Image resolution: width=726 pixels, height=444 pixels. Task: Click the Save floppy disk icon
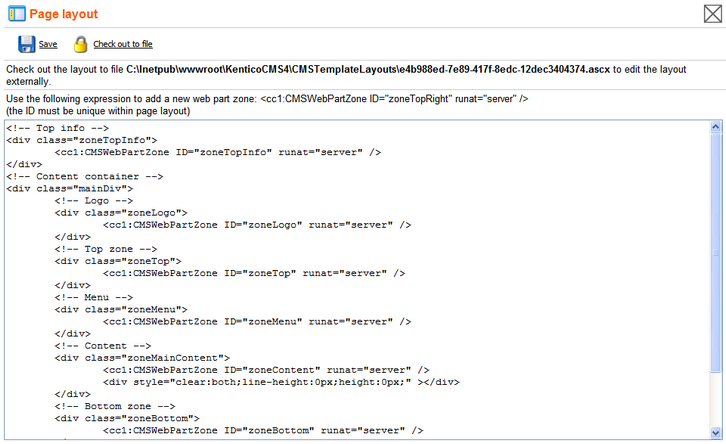coord(26,44)
